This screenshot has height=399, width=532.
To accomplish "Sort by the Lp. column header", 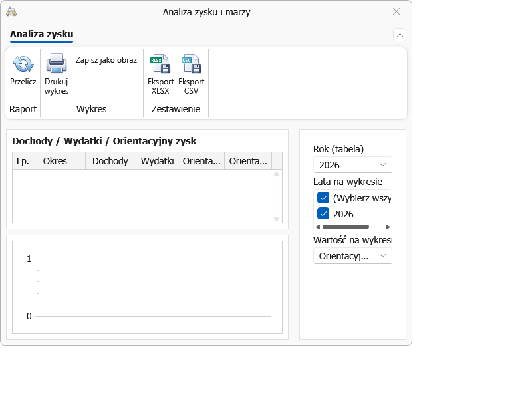I will click(x=26, y=161).
